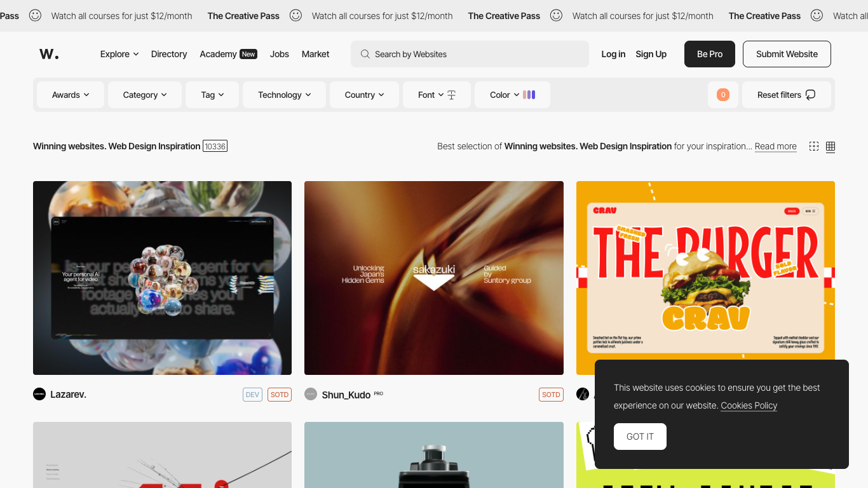This screenshot has width=868, height=488.
Task: Click the Reset filters button
Action: click(786, 95)
